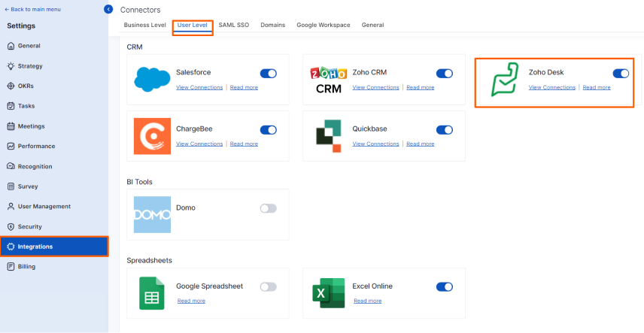Click the Meetings calendar icon
Image resolution: width=644 pixels, height=333 pixels.
point(11,126)
